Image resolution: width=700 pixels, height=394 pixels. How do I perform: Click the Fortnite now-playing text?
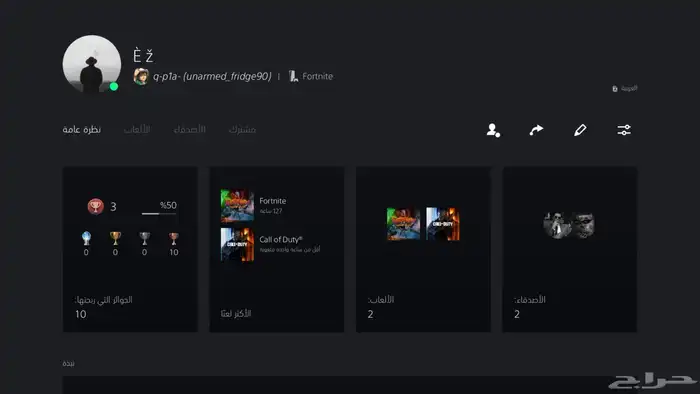317,76
